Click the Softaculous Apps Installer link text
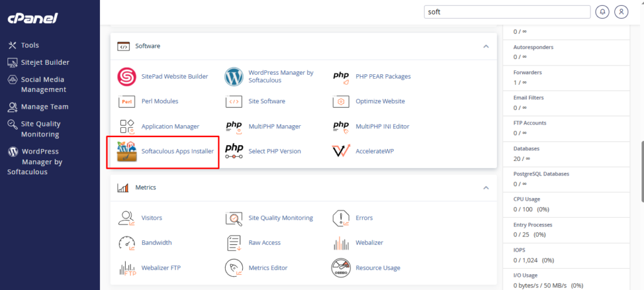The width and height of the screenshot is (644, 290). click(177, 151)
